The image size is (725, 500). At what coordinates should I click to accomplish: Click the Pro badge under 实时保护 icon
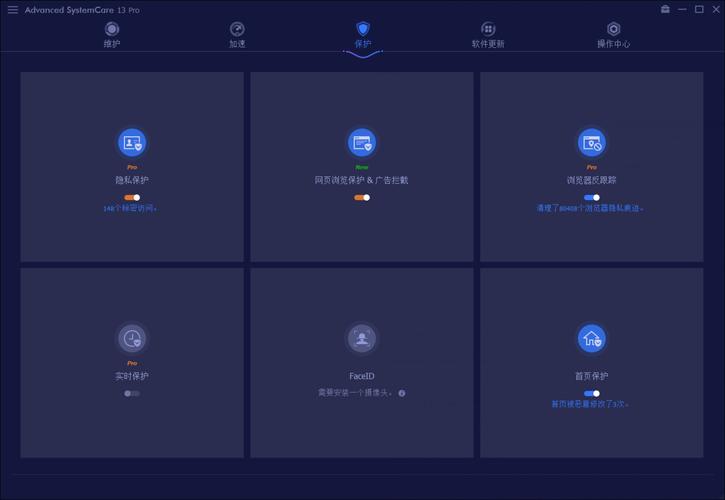click(x=132, y=363)
